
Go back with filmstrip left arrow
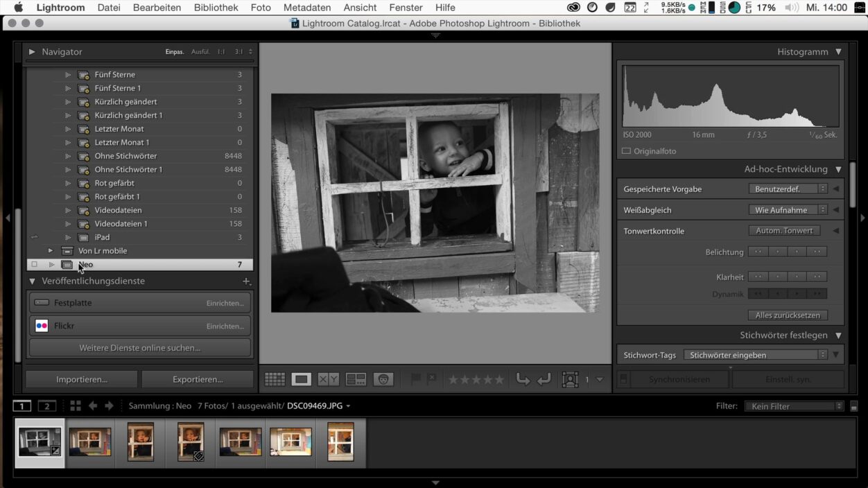tap(93, 406)
